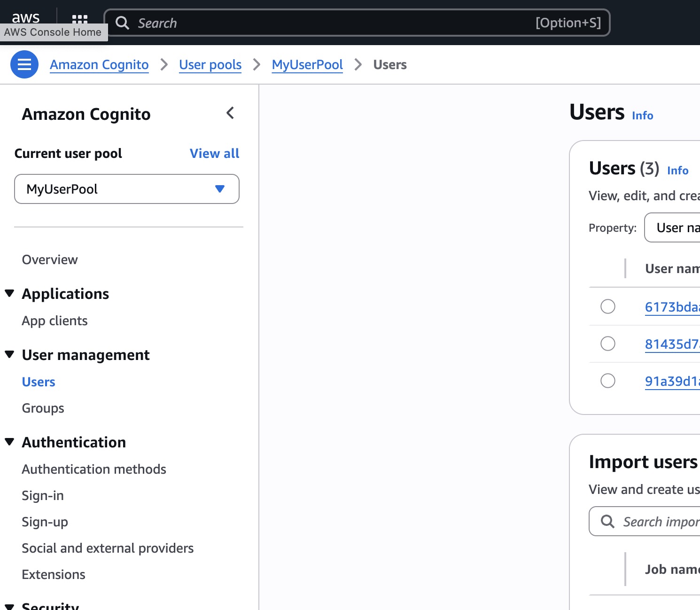Open the MyUserPool current pool dropdown

127,189
